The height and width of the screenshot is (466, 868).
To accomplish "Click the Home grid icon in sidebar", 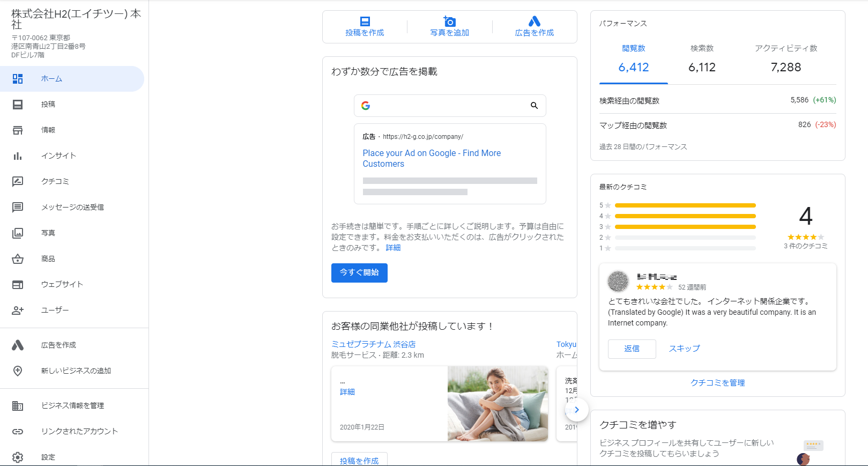I will [18, 79].
